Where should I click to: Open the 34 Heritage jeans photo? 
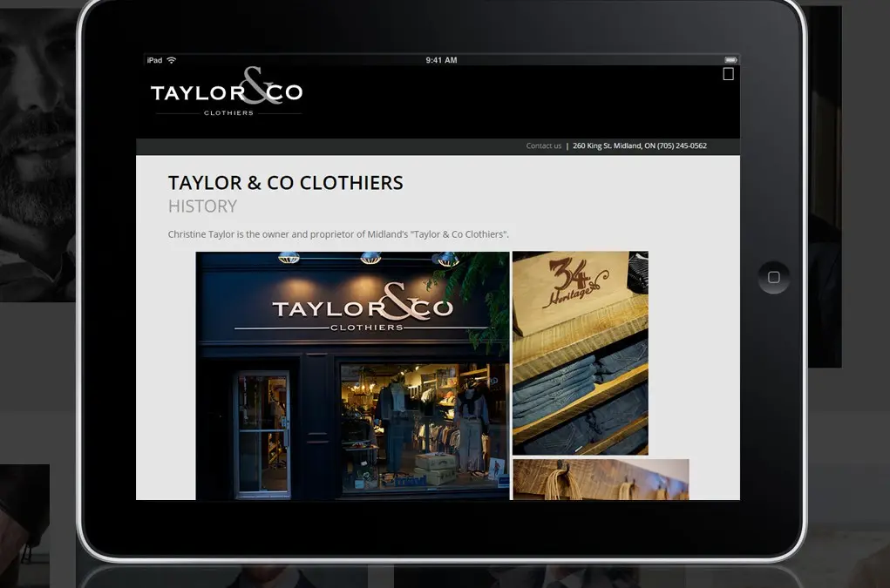pos(580,353)
